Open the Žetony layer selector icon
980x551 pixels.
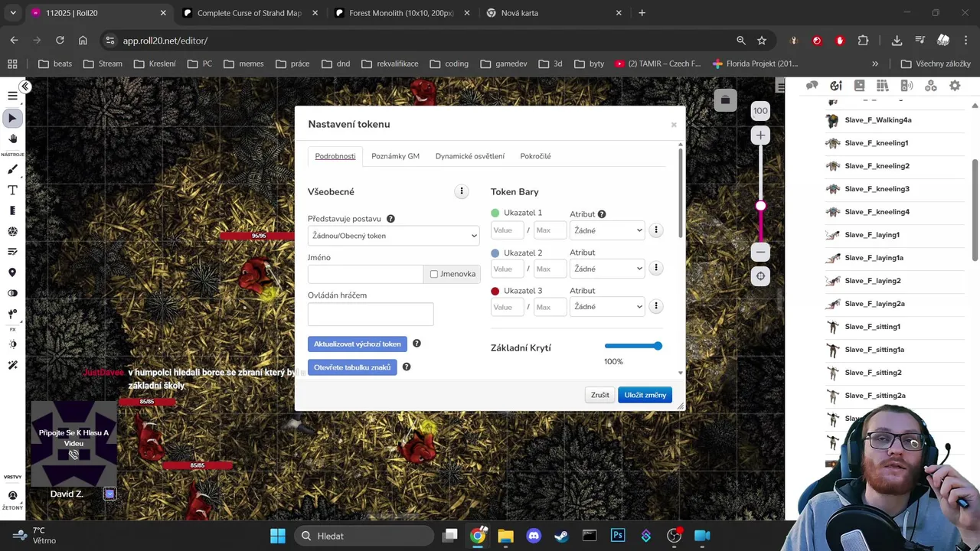pos(12,495)
